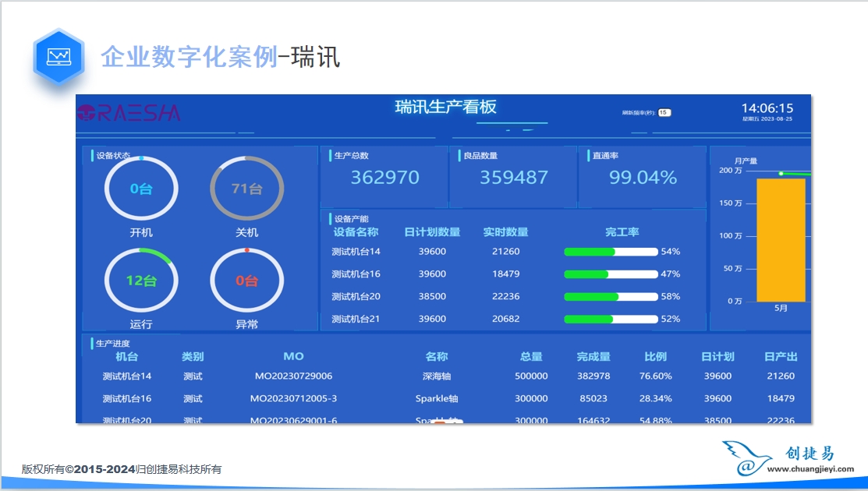This screenshot has height=491, width=868.
Task: Click the 生产总数 card showing 362970
Action: pyautogui.click(x=384, y=177)
